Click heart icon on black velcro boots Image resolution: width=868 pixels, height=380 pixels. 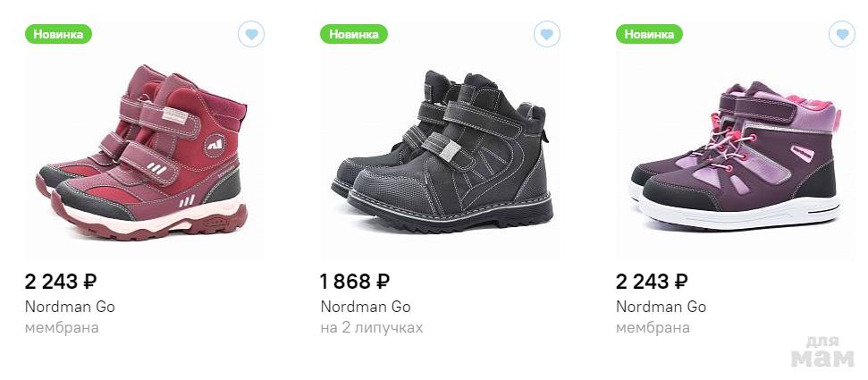(x=547, y=35)
